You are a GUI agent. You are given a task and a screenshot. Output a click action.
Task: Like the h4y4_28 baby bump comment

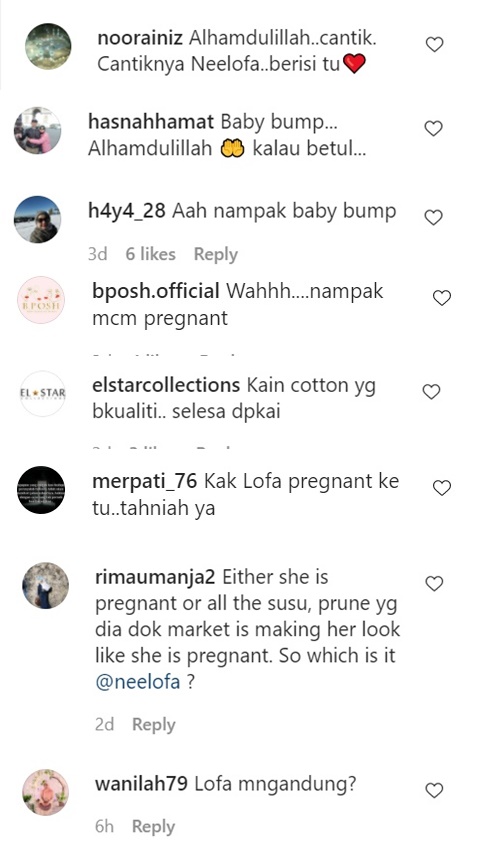433,217
